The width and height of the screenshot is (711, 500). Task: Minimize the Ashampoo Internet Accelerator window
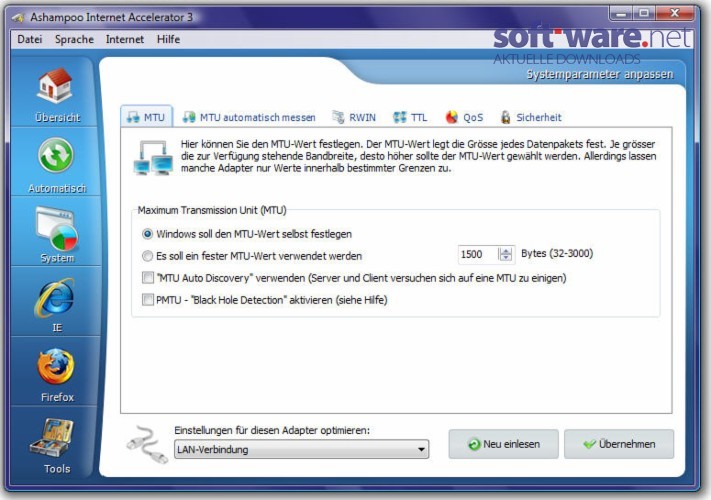pos(622,13)
